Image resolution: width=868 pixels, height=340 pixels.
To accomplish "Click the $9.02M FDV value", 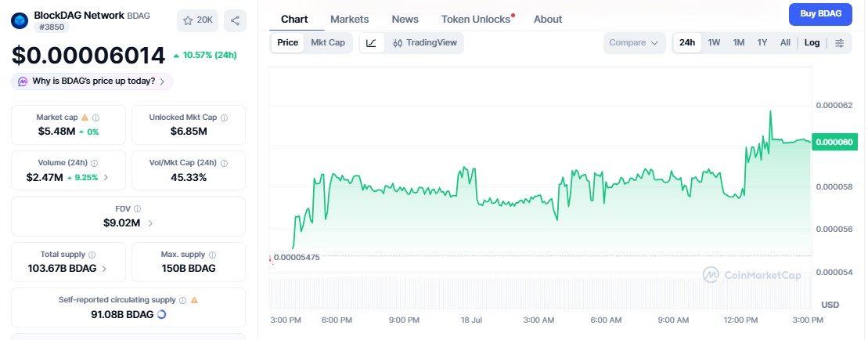I will (122, 223).
